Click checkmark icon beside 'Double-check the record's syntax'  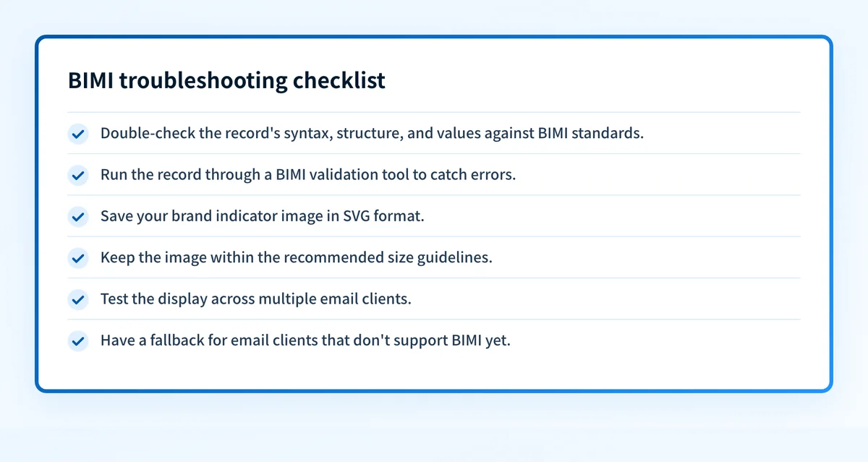point(78,134)
